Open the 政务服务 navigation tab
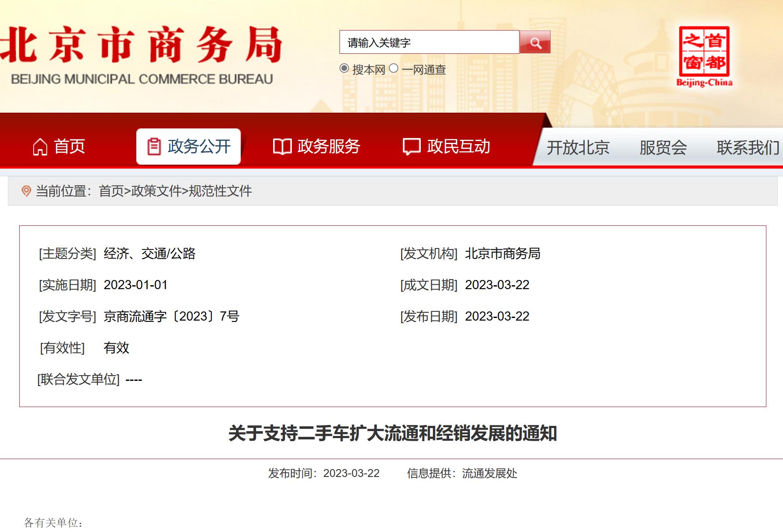The image size is (783, 532). click(316, 147)
